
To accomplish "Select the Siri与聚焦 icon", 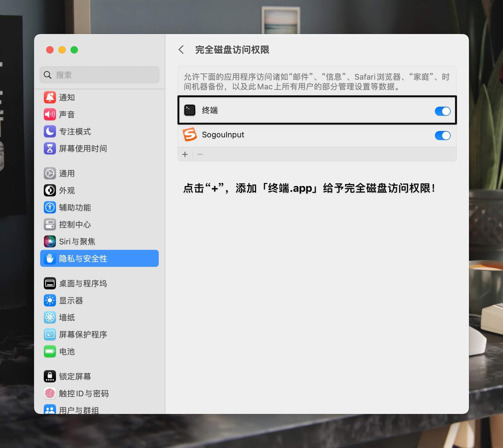I will 50,241.
